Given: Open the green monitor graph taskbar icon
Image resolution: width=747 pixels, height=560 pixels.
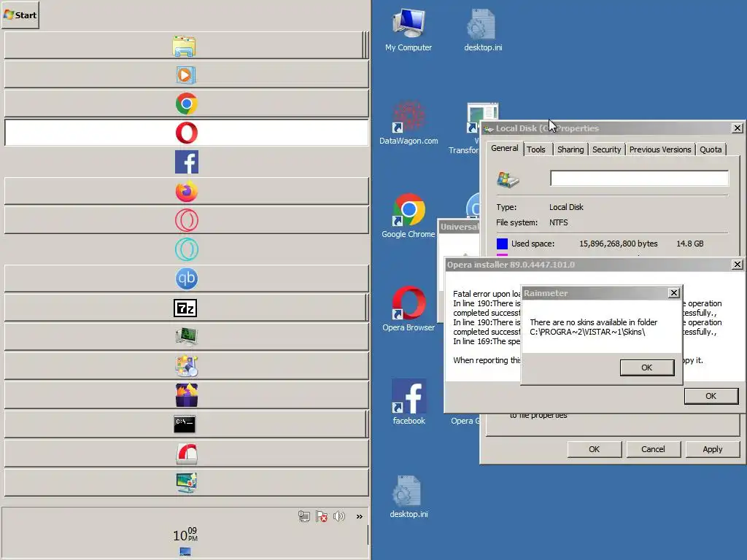Looking at the screenshot, I should [186, 337].
